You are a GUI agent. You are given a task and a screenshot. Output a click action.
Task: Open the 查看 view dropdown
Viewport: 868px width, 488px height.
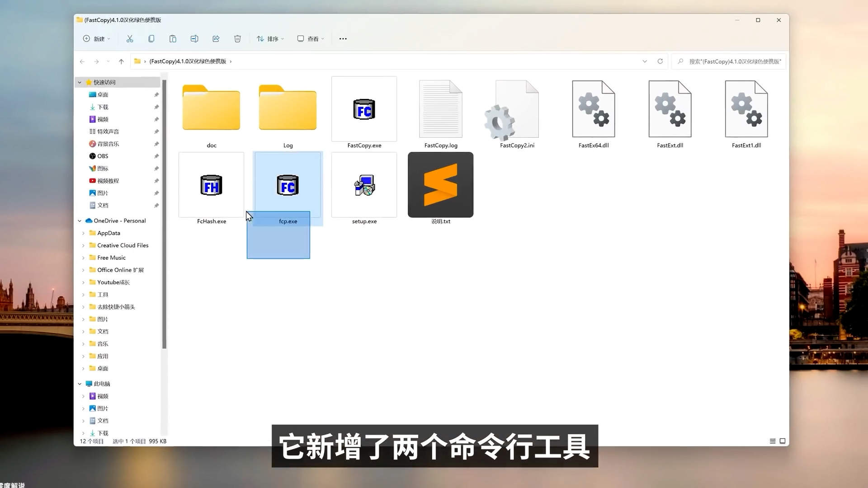pyautogui.click(x=311, y=39)
